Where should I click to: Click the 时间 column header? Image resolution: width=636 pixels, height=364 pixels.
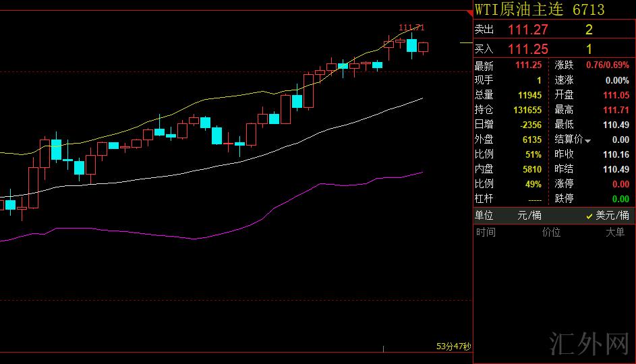point(486,233)
